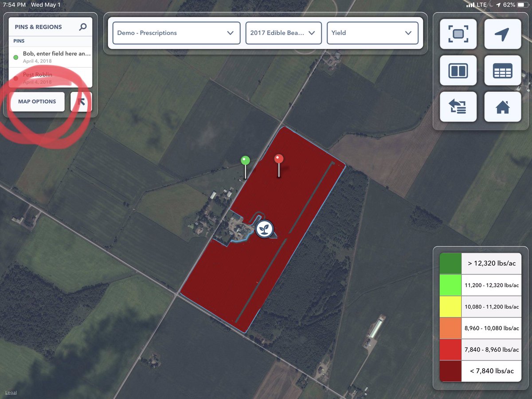Tap the red 7,840 - 8,960 swatch

click(450, 349)
